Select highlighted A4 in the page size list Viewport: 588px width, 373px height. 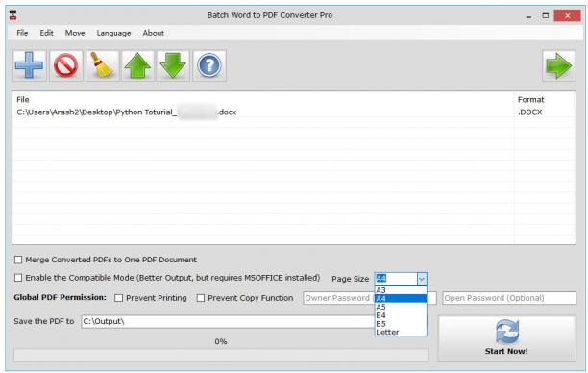[x=401, y=298]
